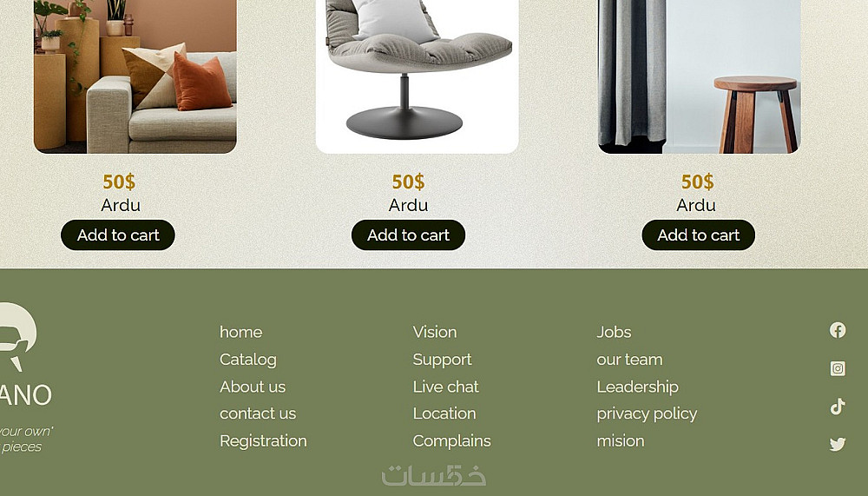View the privacy policy link
The image size is (868, 496).
(647, 414)
